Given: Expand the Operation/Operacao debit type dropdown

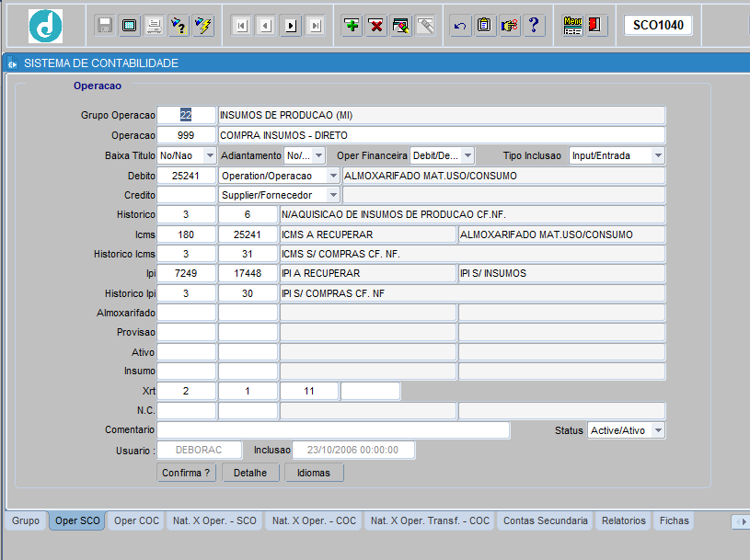Looking at the screenshot, I should coord(333,176).
